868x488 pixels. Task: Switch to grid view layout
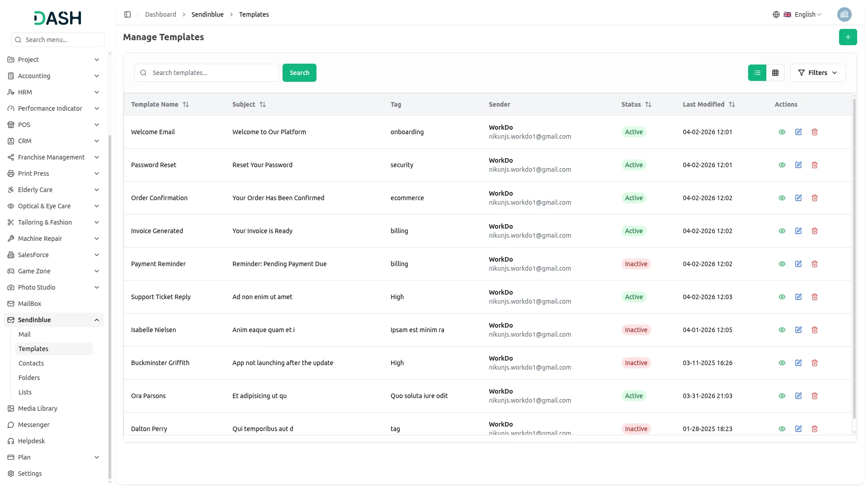[x=775, y=73]
